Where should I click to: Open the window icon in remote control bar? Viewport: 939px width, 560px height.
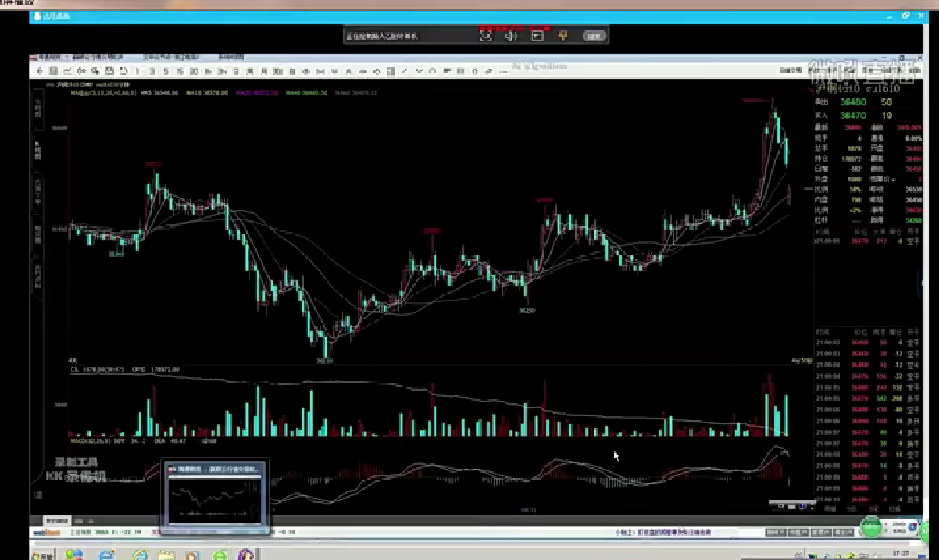(537, 36)
